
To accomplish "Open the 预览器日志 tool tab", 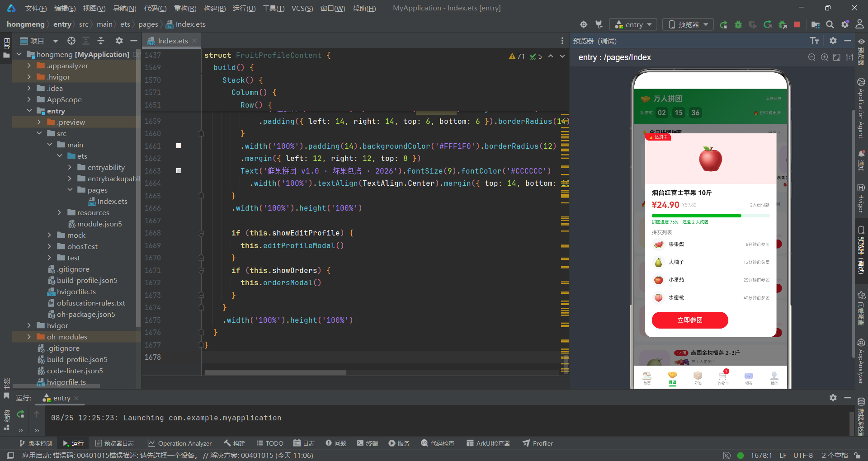I will tap(114, 443).
